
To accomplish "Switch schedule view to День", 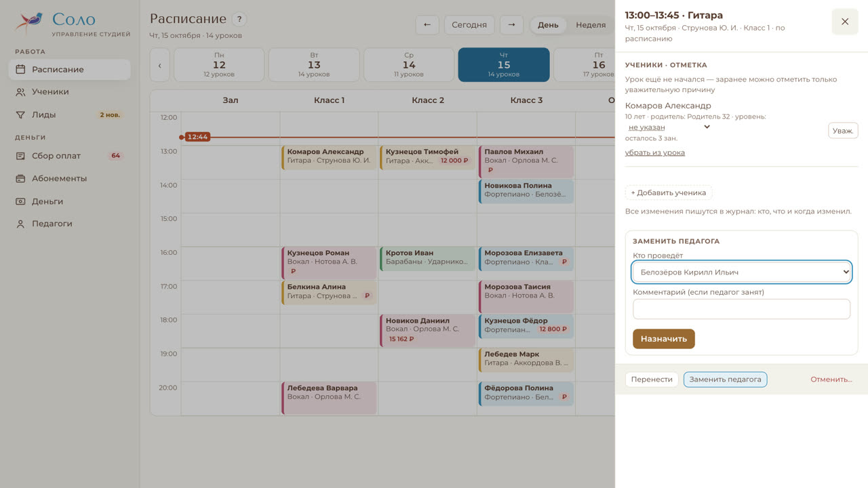I will click(x=548, y=25).
